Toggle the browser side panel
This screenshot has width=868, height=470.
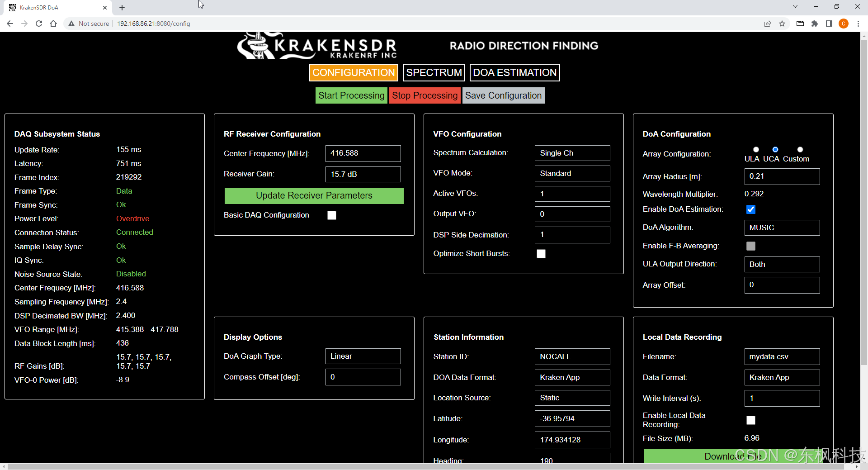[x=829, y=24]
